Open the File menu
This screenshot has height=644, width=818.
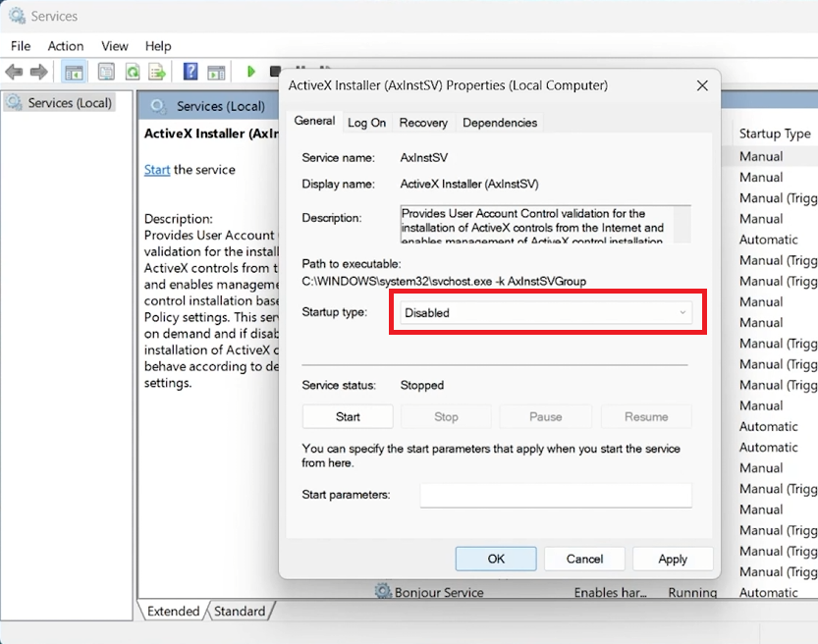pyautogui.click(x=21, y=46)
